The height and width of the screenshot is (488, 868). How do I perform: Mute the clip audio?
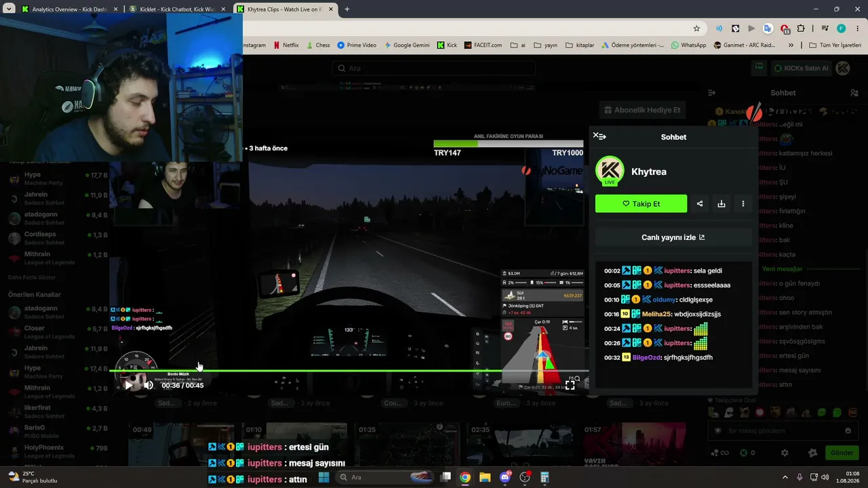coord(149,385)
